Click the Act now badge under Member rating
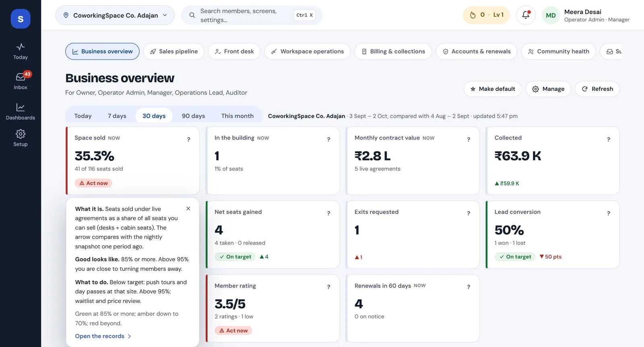This screenshot has width=644, height=347. click(233, 331)
